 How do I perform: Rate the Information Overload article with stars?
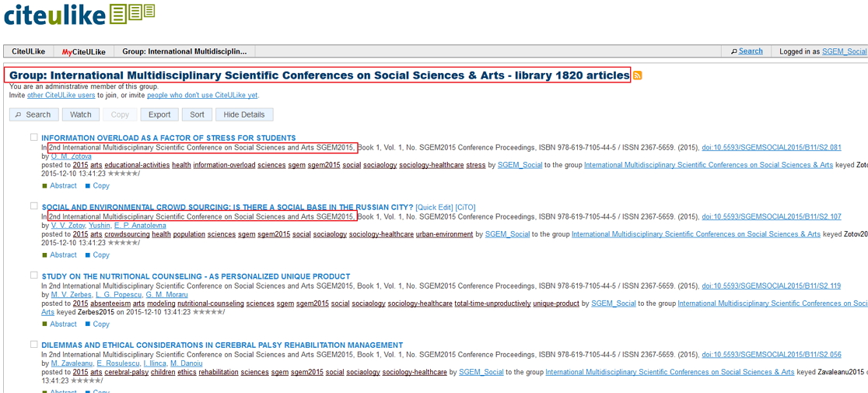tap(122, 174)
